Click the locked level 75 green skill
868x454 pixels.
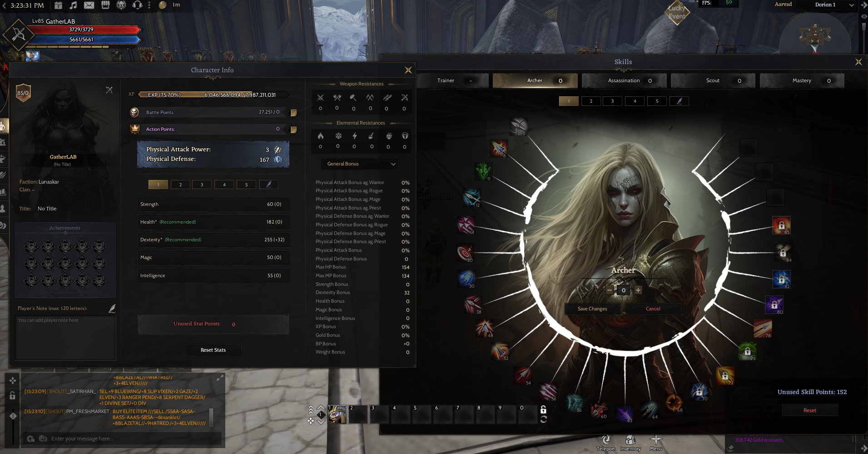(x=747, y=351)
